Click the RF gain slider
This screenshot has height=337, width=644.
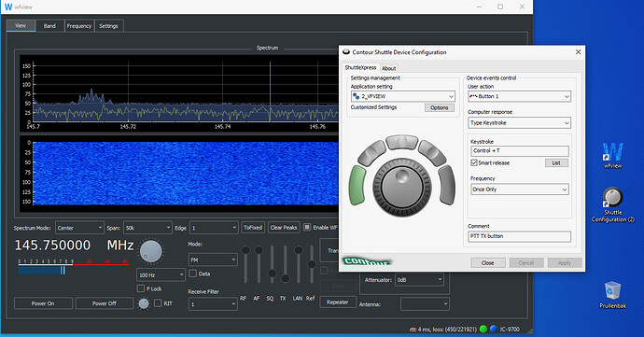coord(245,264)
